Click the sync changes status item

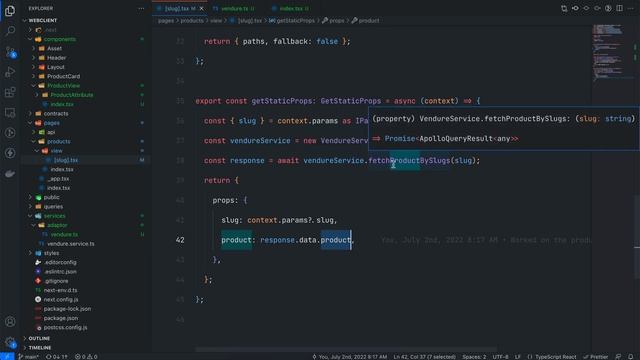point(56,356)
